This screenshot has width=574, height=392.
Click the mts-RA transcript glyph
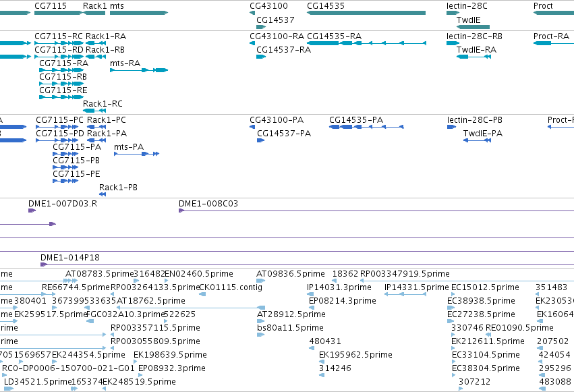139,70
